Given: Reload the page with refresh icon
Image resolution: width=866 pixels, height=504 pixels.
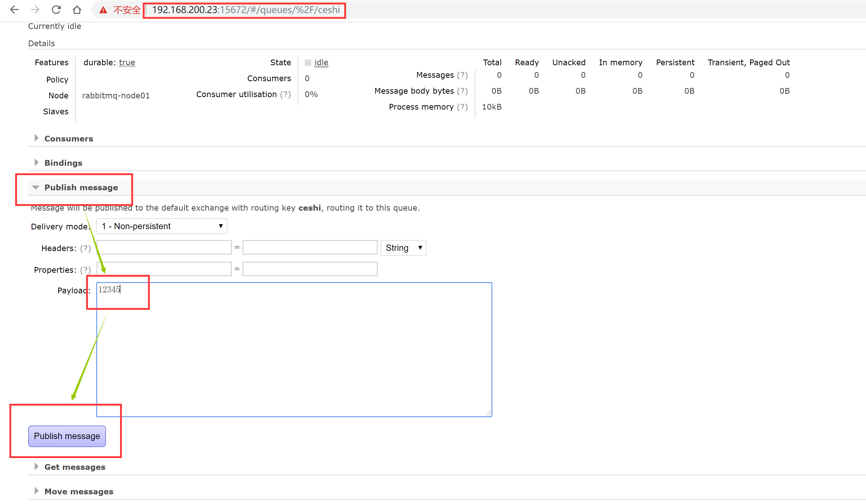Looking at the screenshot, I should tap(56, 10).
